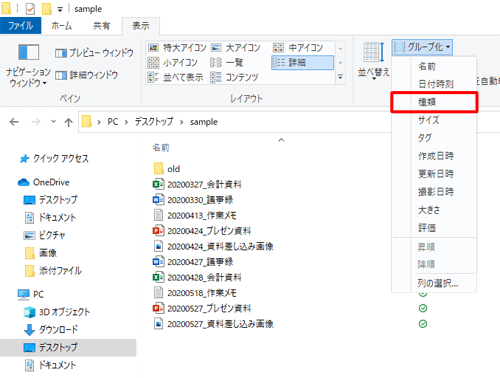The height and width of the screenshot is (378, 500).
Task: Choose 一覧 list layout
Action: (227, 62)
